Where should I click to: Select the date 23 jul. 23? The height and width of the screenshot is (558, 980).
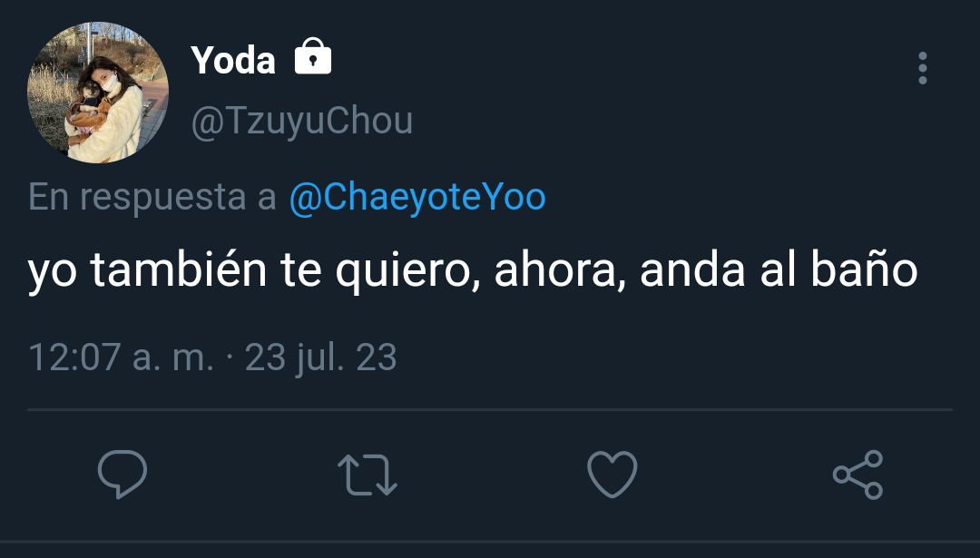point(320,357)
